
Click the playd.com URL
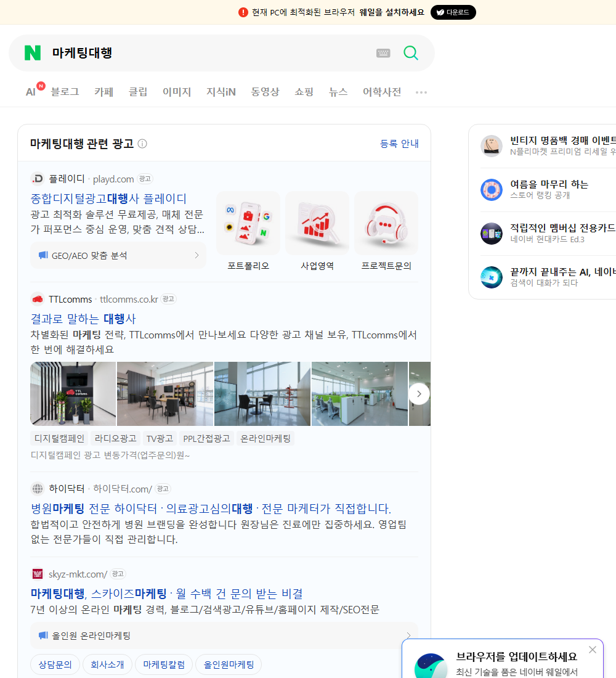(x=113, y=179)
